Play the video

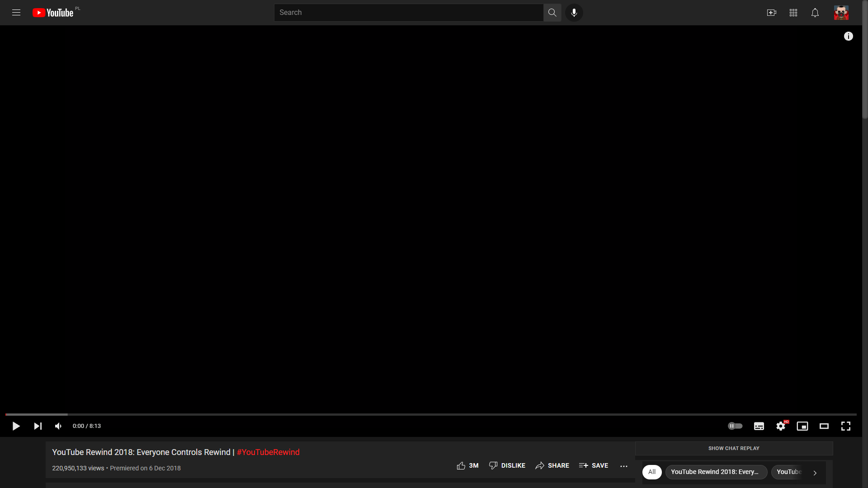pos(16,426)
